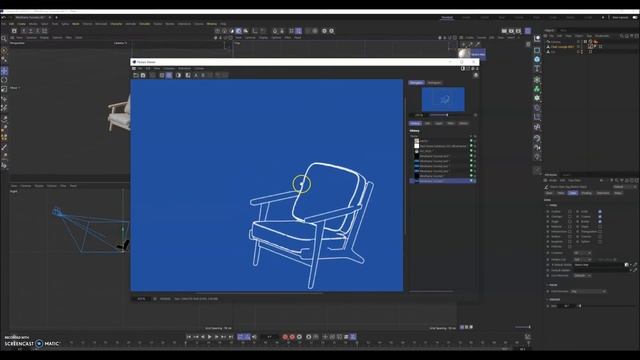Click the record keyframe red button
This screenshot has height=360, width=640.
point(285,337)
